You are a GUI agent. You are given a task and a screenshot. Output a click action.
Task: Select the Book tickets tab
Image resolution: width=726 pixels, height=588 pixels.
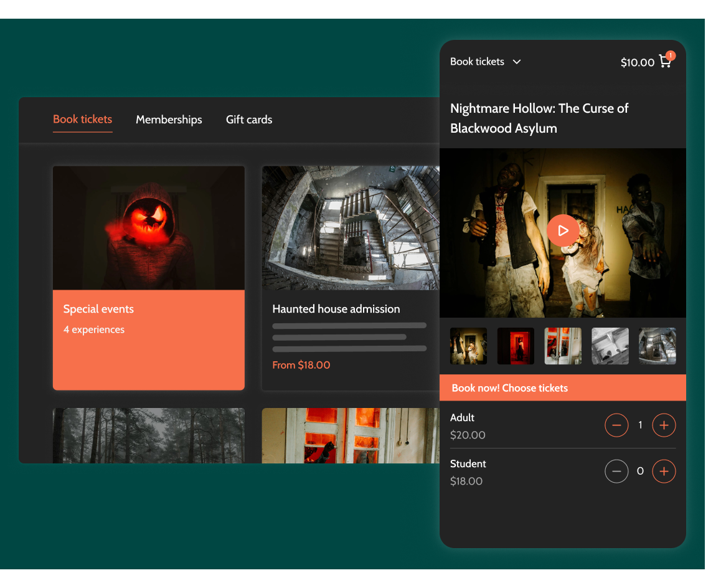[82, 119]
